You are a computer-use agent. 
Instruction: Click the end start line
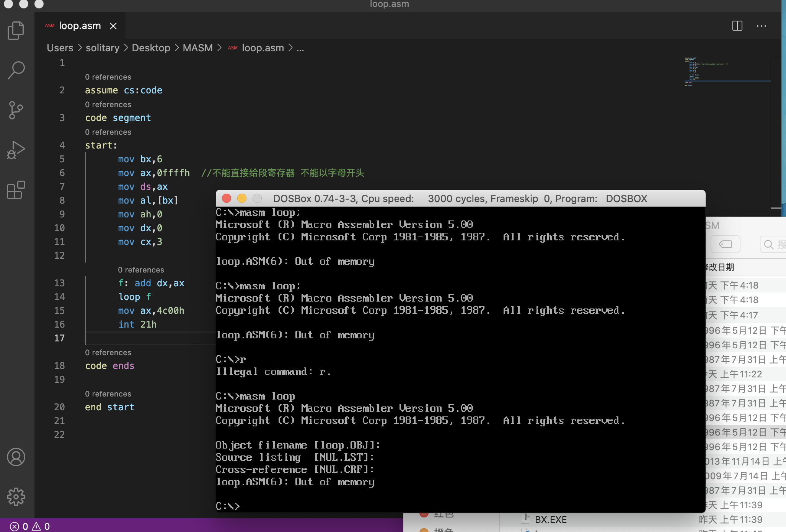coord(109,407)
